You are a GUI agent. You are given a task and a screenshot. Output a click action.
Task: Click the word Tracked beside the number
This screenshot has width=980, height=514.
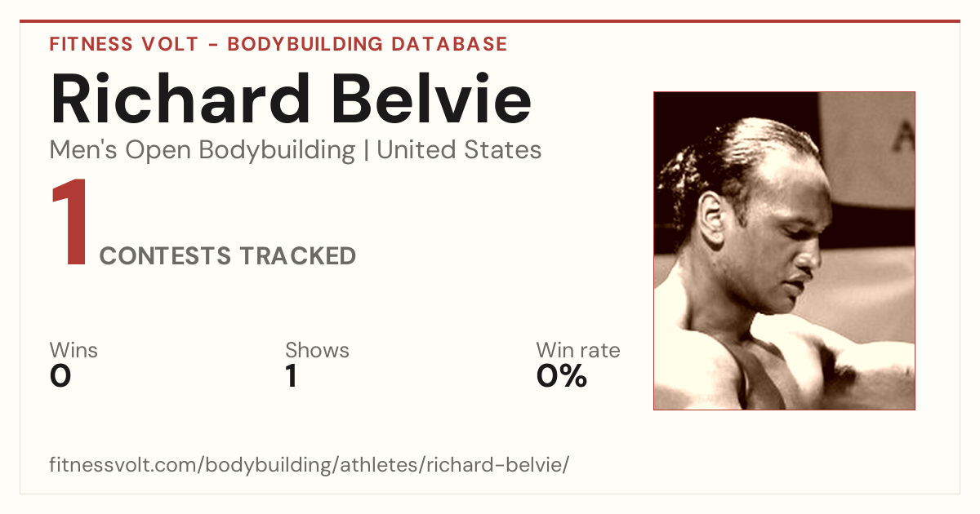tap(298, 256)
